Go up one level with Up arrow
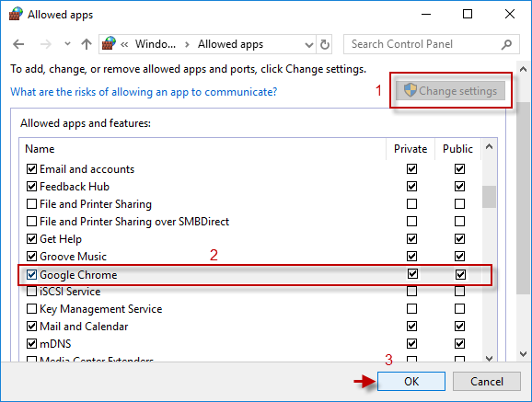 click(x=87, y=44)
